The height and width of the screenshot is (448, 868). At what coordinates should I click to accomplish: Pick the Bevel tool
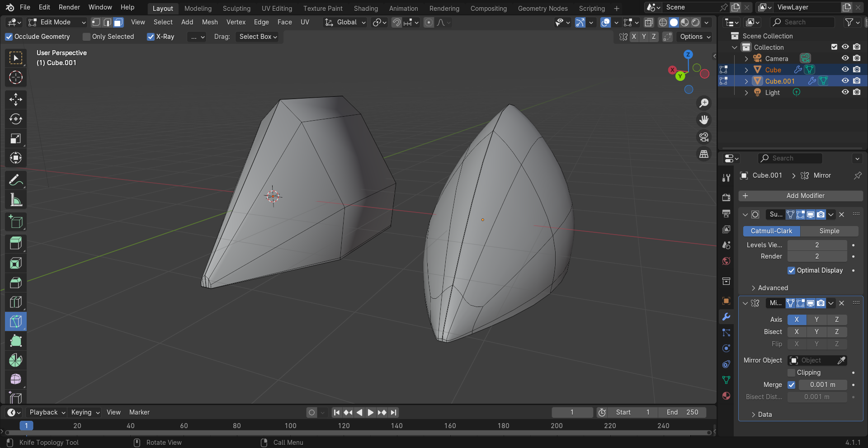(16, 283)
